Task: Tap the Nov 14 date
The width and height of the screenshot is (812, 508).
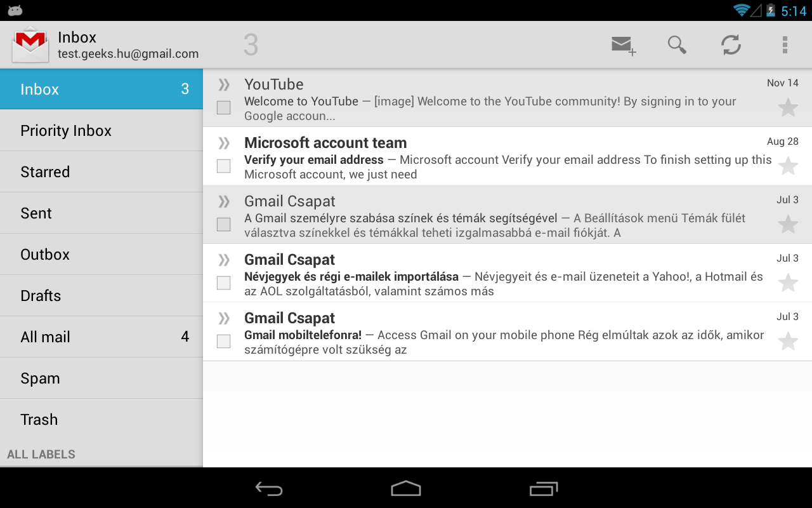Action: (783, 83)
